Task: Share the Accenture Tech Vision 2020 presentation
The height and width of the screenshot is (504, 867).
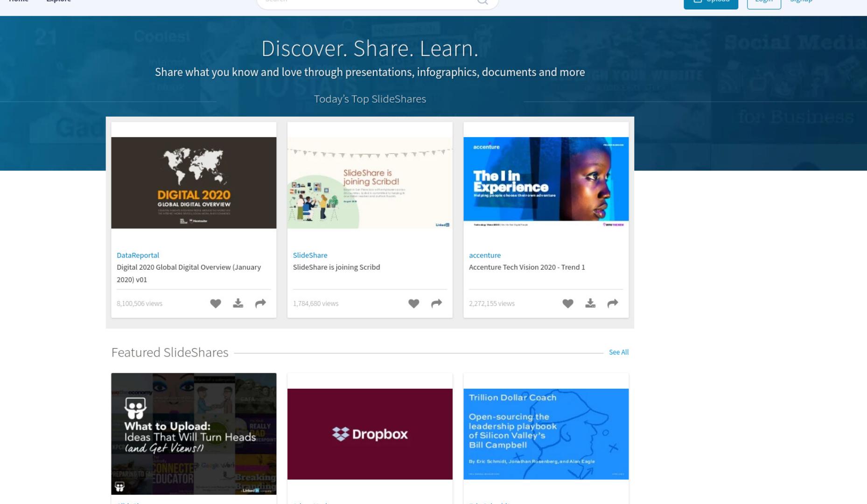Action: tap(613, 303)
